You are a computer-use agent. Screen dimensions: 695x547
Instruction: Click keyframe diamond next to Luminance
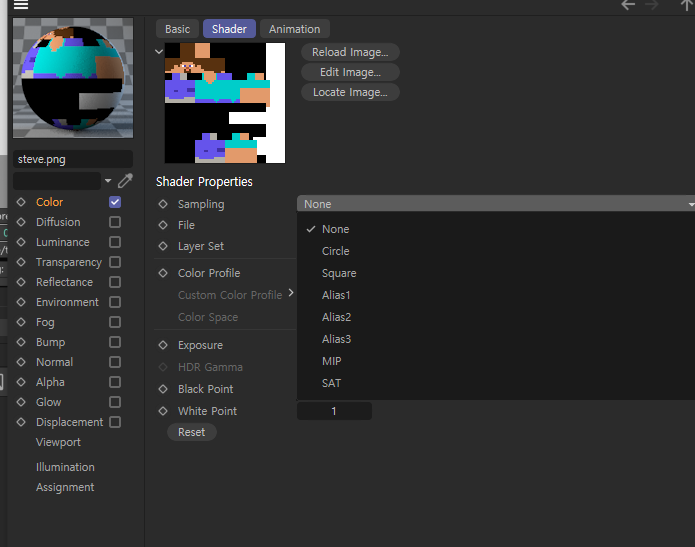click(x=21, y=242)
